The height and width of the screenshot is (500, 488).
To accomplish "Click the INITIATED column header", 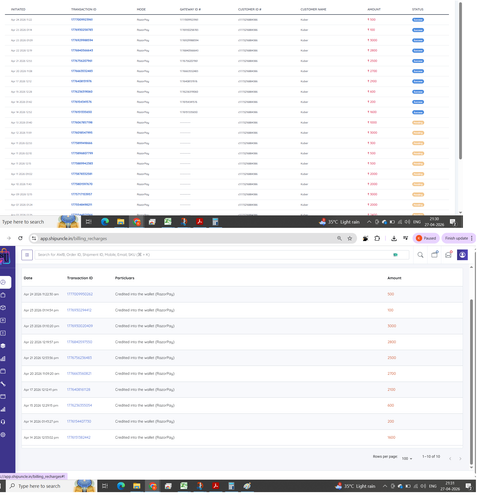I will click(18, 9).
